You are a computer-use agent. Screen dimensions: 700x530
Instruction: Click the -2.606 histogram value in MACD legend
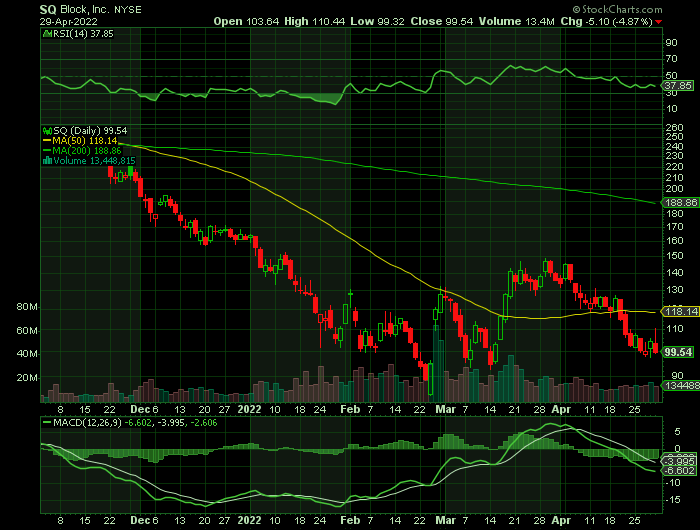click(x=204, y=422)
